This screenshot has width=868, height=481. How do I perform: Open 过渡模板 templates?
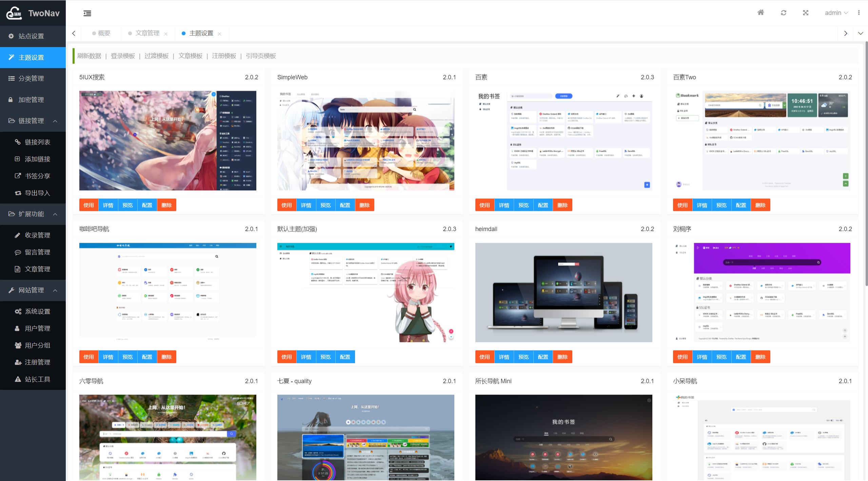[x=157, y=56]
